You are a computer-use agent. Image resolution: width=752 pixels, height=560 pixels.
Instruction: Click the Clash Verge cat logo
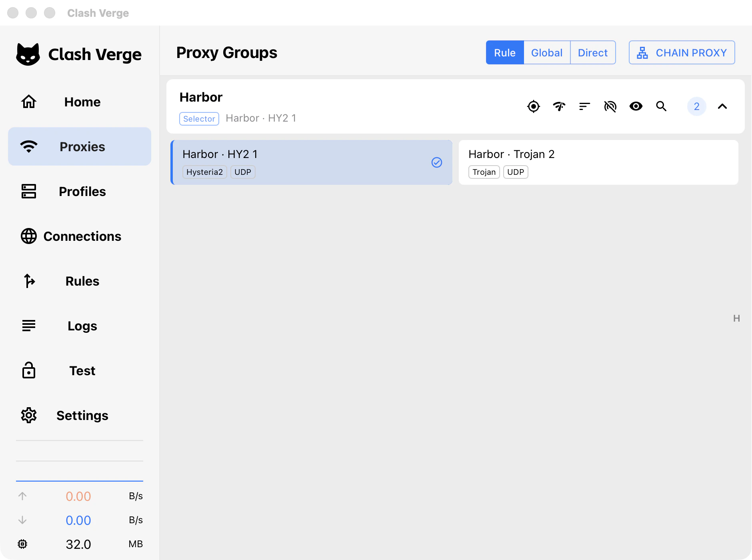[28, 54]
